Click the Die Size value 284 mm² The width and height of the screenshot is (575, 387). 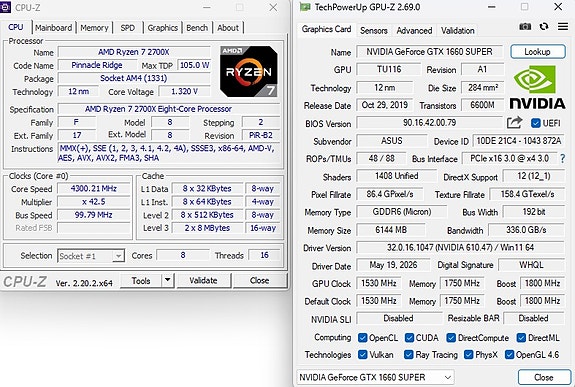pyautogui.click(x=483, y=87)
